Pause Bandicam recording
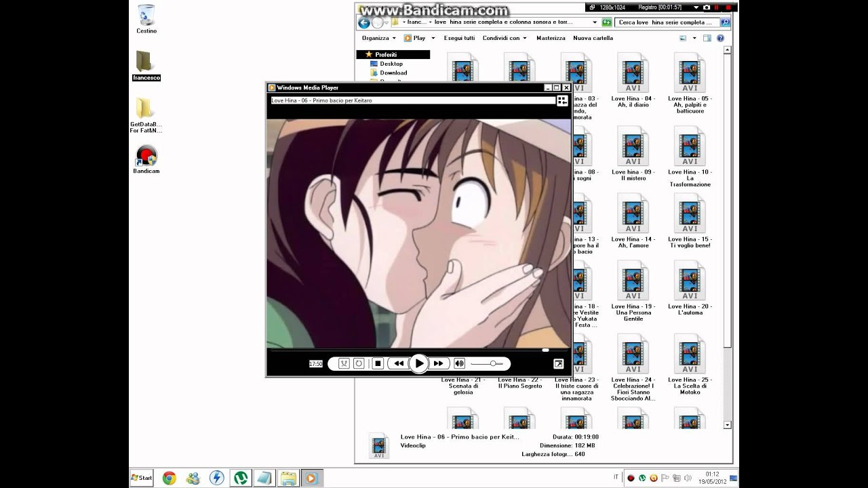The width and height of the screenshot is (868, 488). [716, 7]
